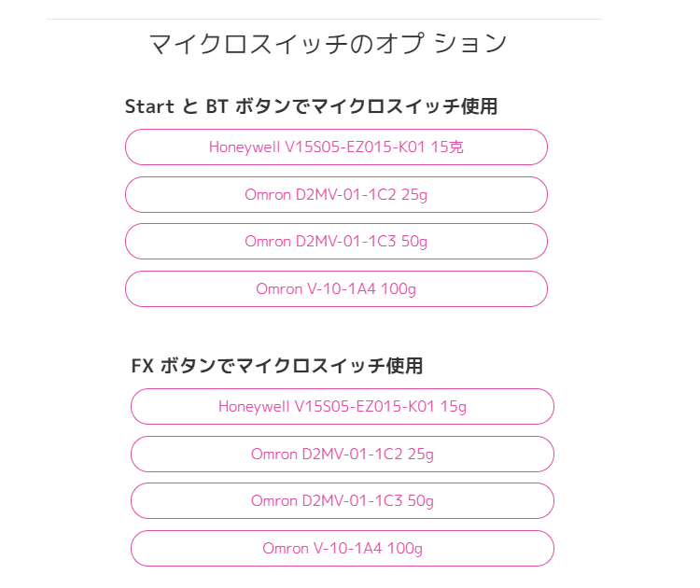Tap the 25g option below FX ボタン heading
This screenshot has height=588, width=700.
[342, 455]
